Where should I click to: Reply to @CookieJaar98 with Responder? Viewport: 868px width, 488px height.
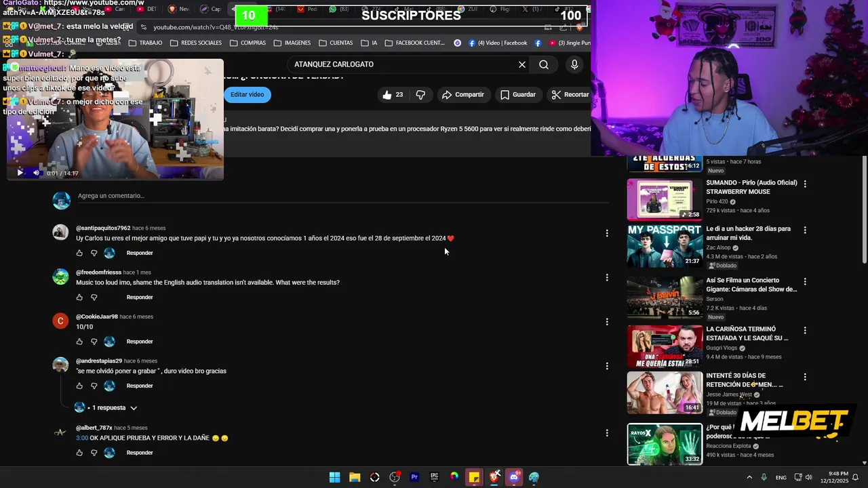point(140,342)
